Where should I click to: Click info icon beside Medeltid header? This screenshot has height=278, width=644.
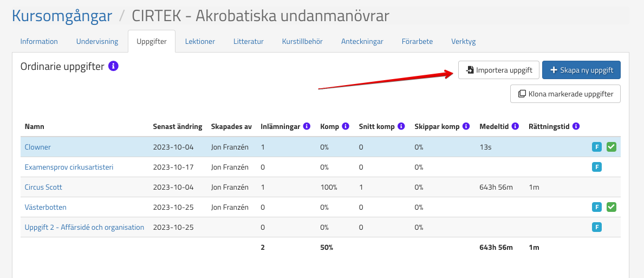coord(515,126)
